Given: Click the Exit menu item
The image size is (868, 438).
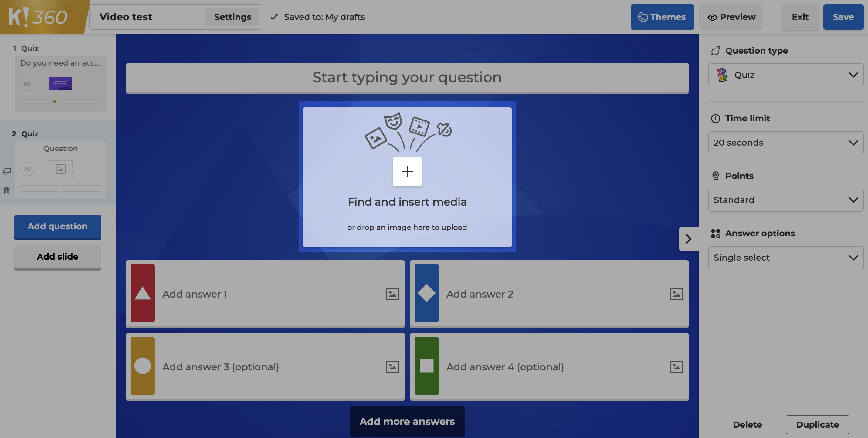Looking at the screenshot, I should pos(800,17).
